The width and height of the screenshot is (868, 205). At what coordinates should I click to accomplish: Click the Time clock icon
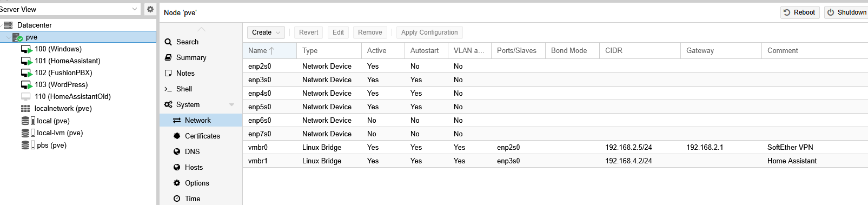pyautogui.click(x=177, y=199)
